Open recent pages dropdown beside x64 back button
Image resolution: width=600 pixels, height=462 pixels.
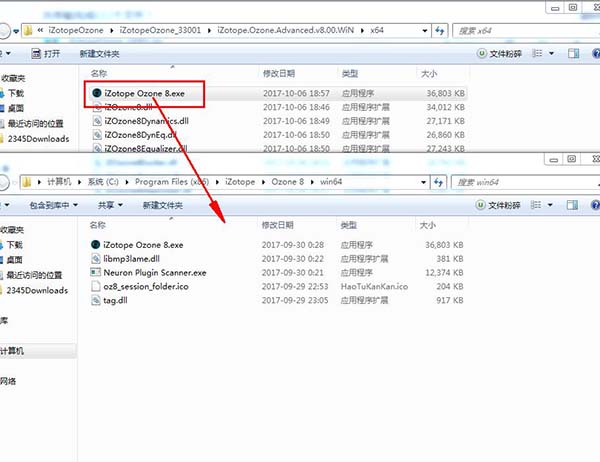(x=16, y=31)
